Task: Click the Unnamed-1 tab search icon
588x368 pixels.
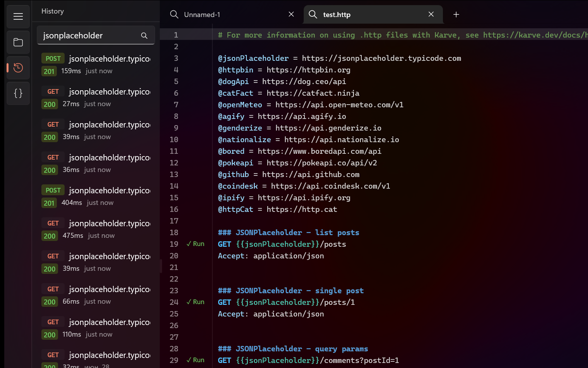Action: coord(174,15)
